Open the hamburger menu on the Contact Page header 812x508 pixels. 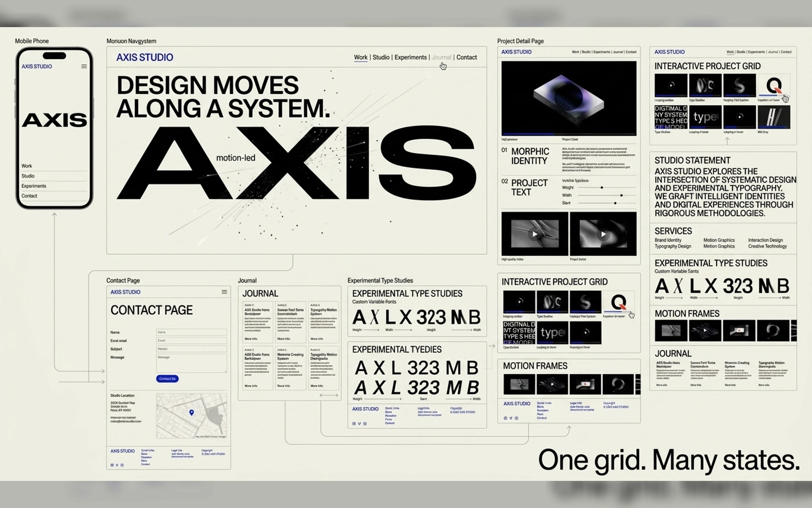[x=224, y=292]
